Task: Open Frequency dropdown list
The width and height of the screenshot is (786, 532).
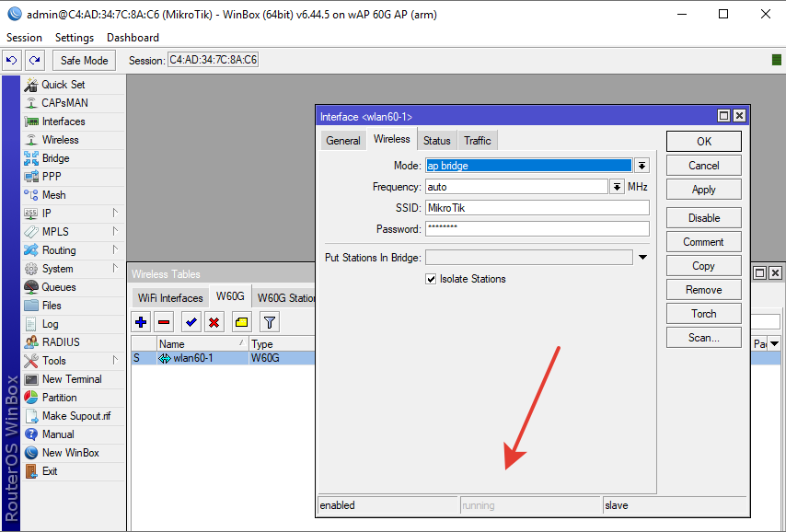Action: (x=617, y=187)
